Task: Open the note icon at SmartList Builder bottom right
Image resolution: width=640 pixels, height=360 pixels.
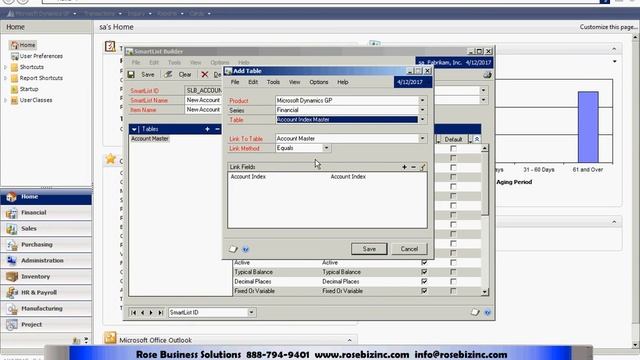Action: click(x=475, y=312)
